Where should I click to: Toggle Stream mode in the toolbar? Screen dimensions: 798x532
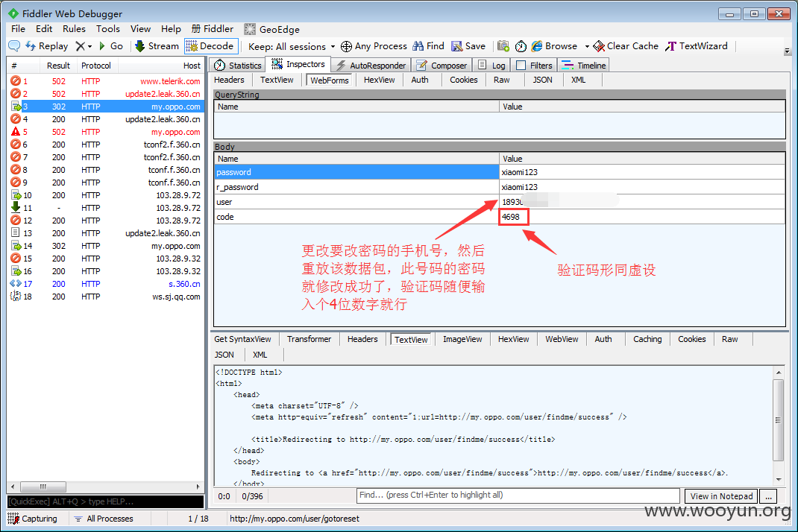[157, 46]
